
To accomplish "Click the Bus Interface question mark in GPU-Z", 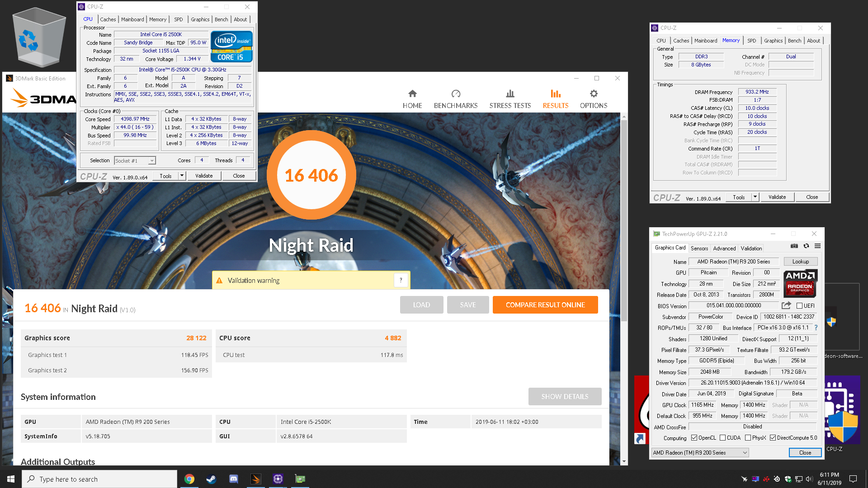I will pyautogui.click(x=816, y=328).
